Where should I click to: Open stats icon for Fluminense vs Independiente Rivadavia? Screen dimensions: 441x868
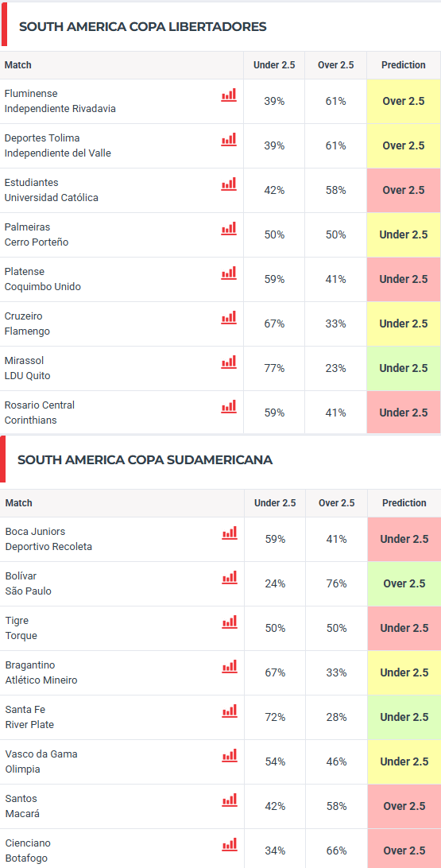pos(229,95)
